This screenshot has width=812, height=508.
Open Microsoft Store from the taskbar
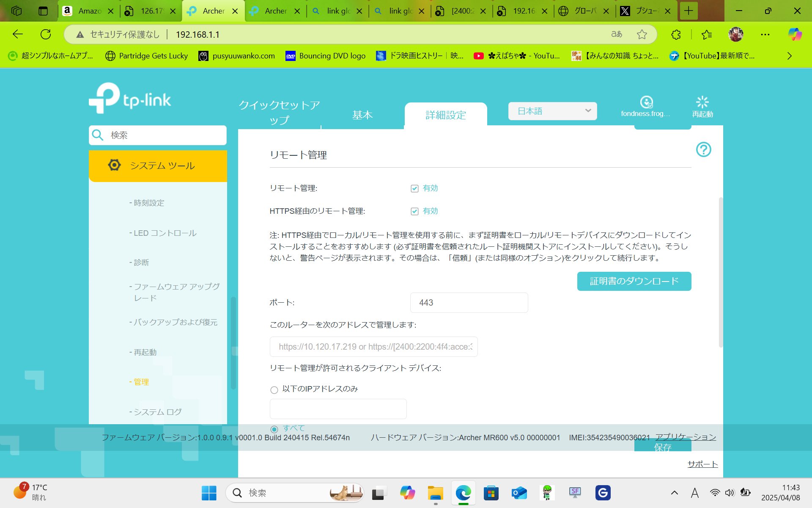491,493
